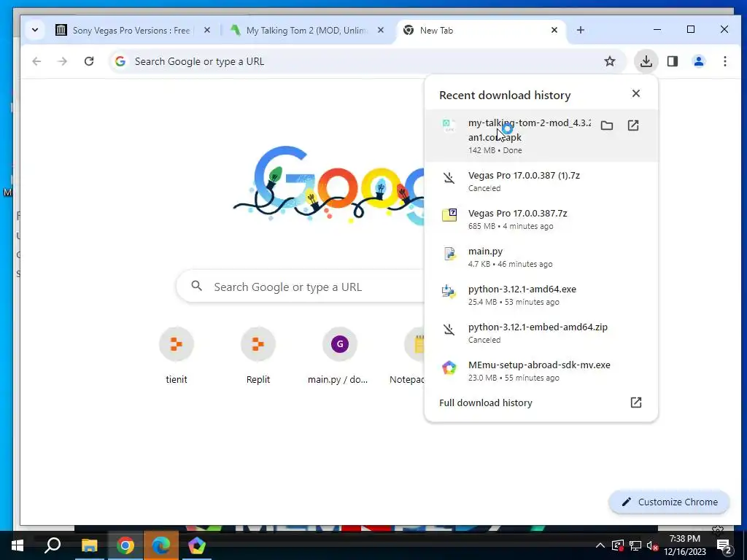Click the muted volume tray icon
The width and height of the screenshot is (747, 560).
(x=652, y=545)
